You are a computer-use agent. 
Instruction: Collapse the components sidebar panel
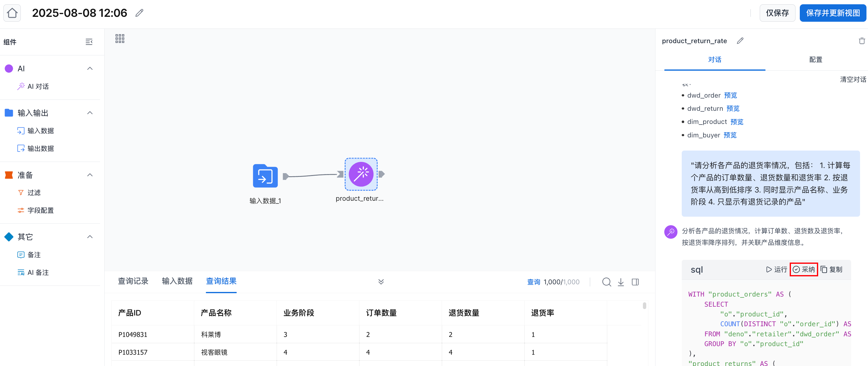(x=89, y=42)
